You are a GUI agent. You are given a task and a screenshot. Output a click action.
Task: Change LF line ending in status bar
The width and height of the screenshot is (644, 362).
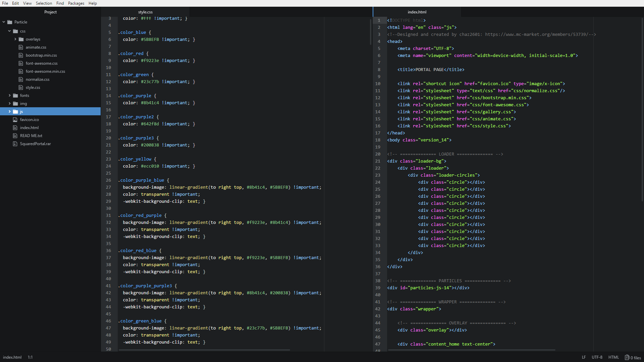(x=584, y=357)
